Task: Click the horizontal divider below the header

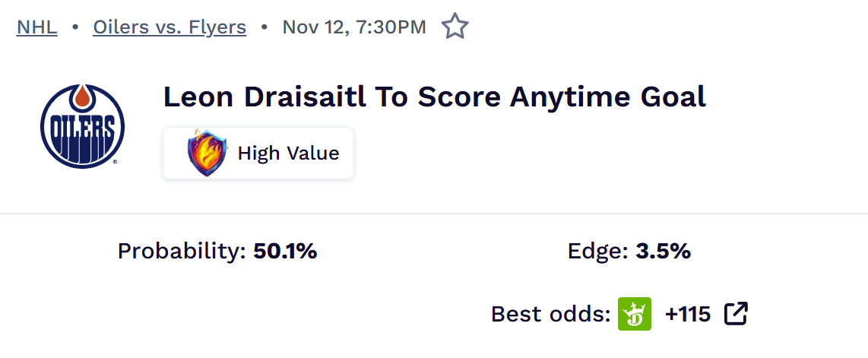Action: [x=434, y=214]
